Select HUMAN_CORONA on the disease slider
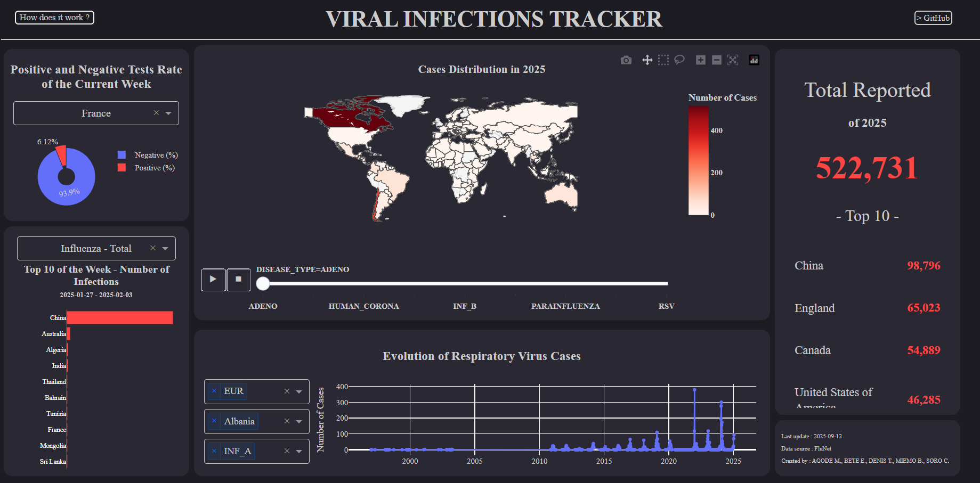 click(363, 306)
